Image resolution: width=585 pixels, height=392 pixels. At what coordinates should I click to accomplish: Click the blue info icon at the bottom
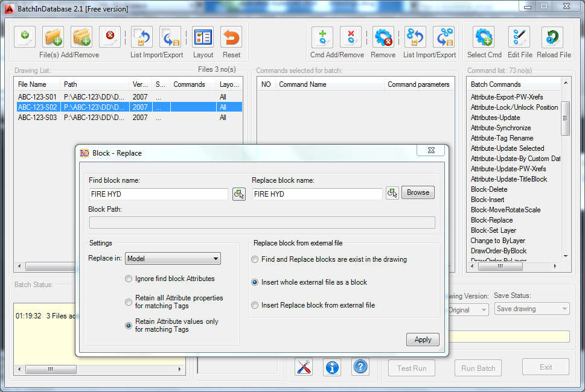click(331, 367)
